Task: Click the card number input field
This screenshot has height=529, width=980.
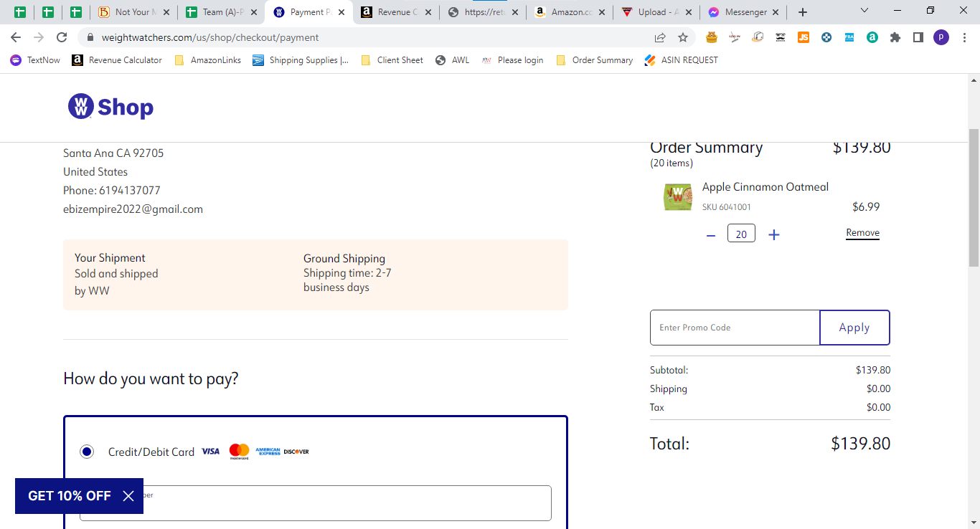Action: [316, 503]
